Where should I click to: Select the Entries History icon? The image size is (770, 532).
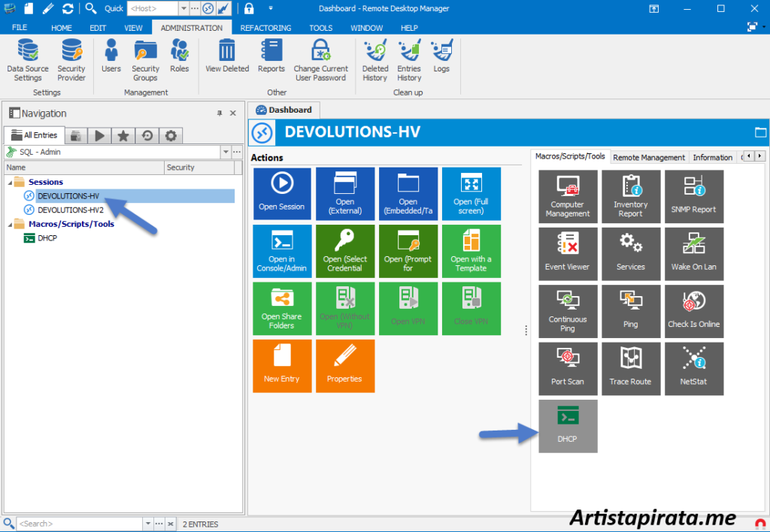(409, 60)
